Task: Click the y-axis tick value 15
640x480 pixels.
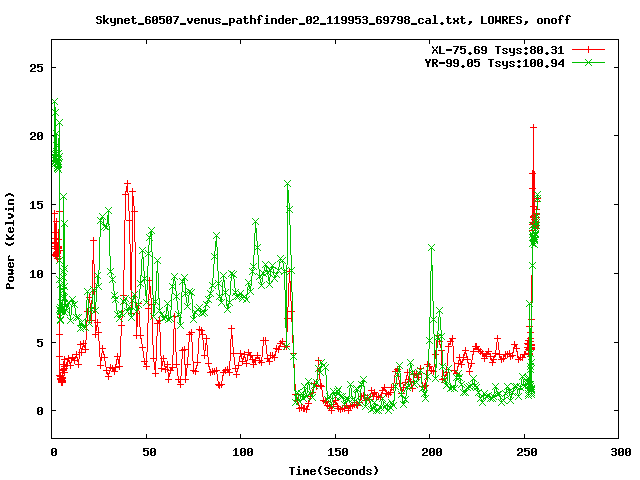Action: (36, 205)
